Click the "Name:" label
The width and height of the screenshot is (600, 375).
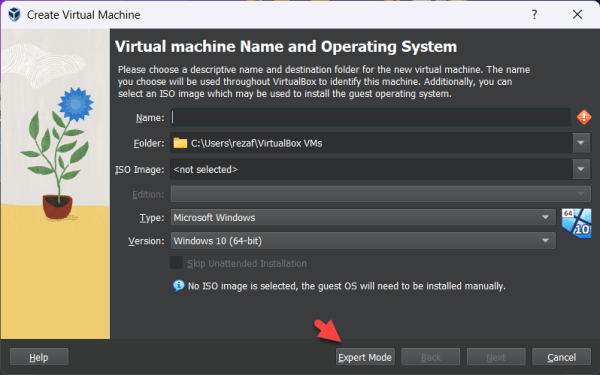pyautogui.click(x=150, y=117)
